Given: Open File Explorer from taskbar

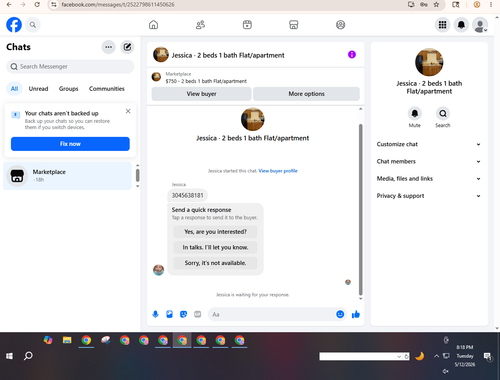Looking at the screenshot, I should click(67, 340).
